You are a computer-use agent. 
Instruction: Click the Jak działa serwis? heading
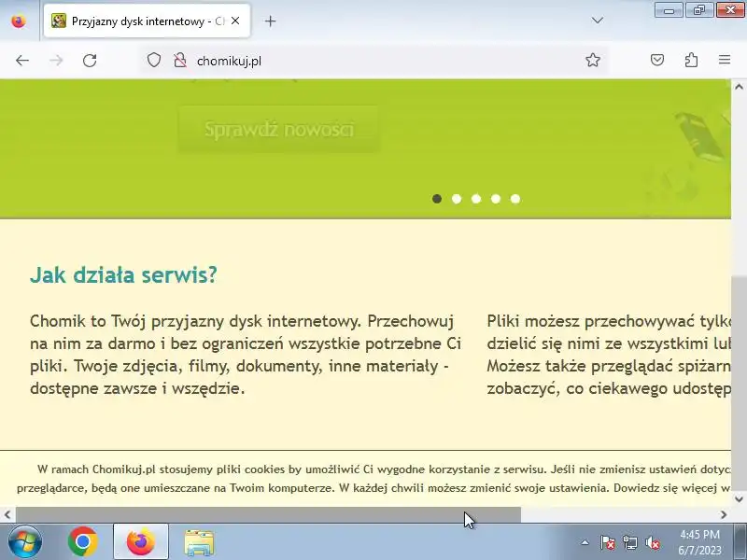(123, 274)
